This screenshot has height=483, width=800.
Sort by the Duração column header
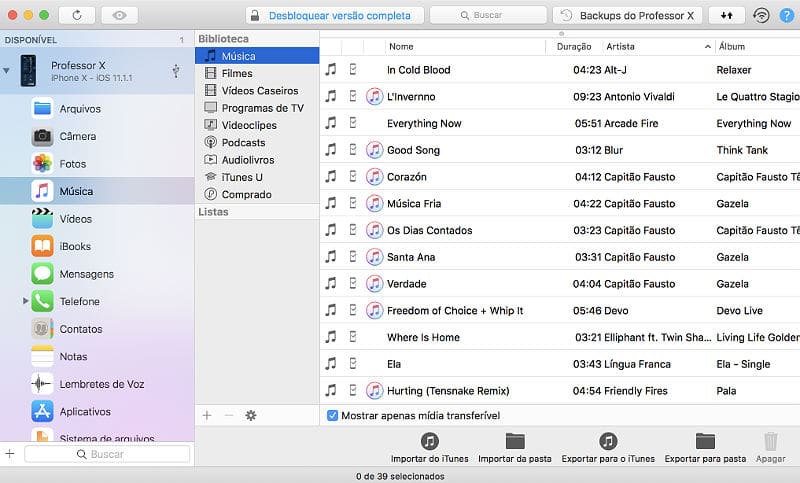coord(574,46)
